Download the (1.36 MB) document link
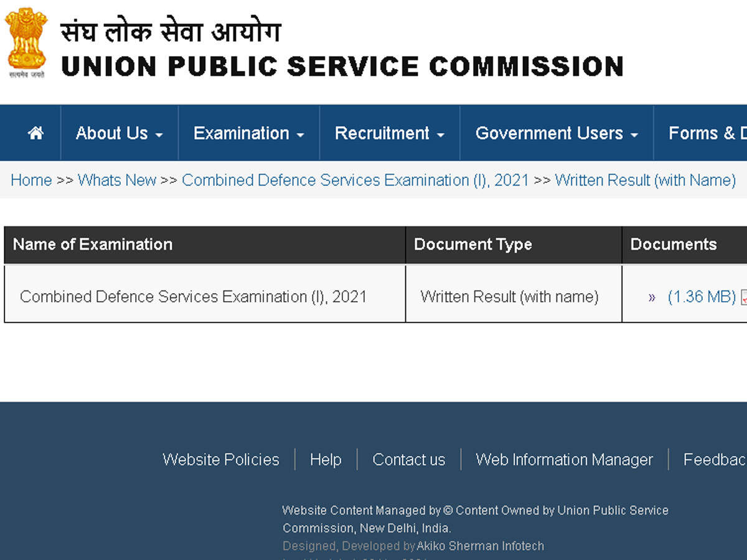Viewport: 747px width, 560px height. (x=702, y=297)
